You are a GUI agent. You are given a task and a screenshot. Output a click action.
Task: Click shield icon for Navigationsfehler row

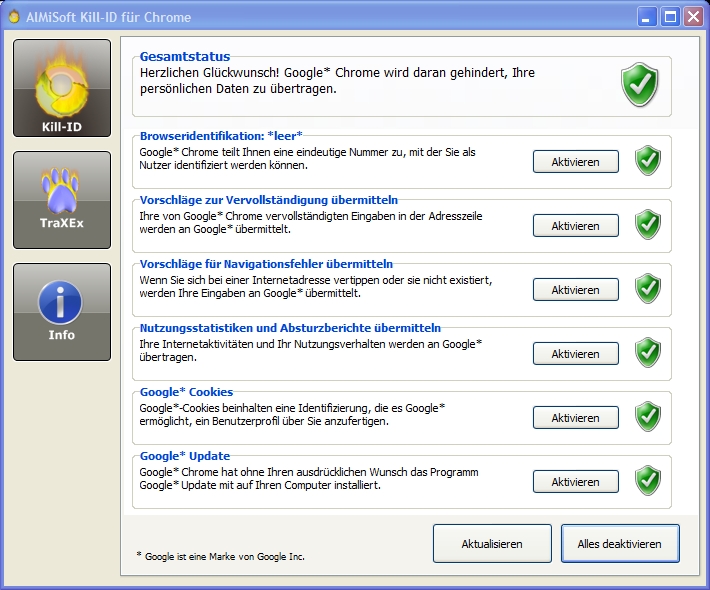coord(648,288)
